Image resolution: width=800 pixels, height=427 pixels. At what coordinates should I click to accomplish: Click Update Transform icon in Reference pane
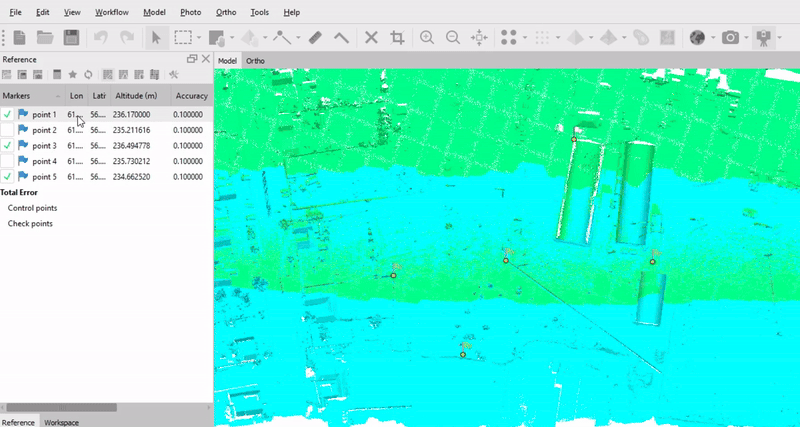coord(88,75)
